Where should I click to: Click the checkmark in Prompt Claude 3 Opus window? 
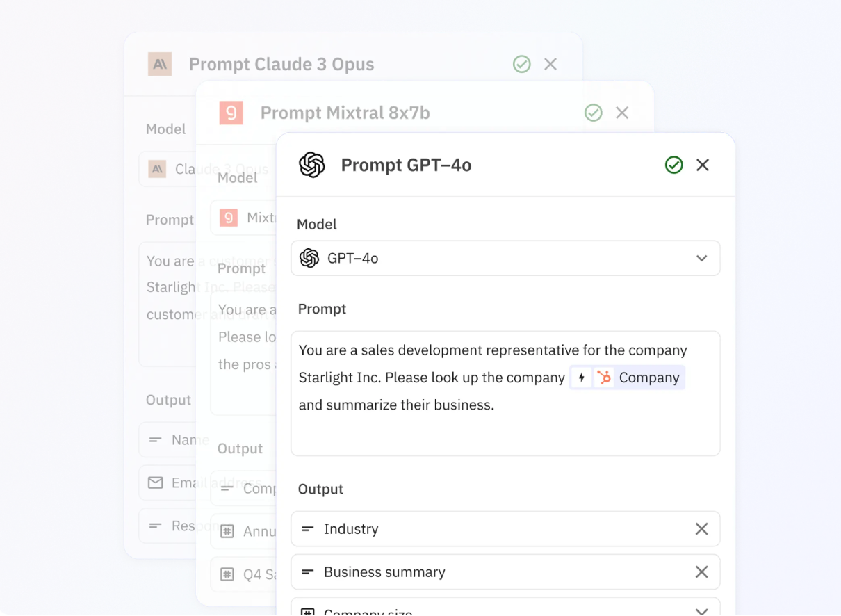tap(522, 64)
